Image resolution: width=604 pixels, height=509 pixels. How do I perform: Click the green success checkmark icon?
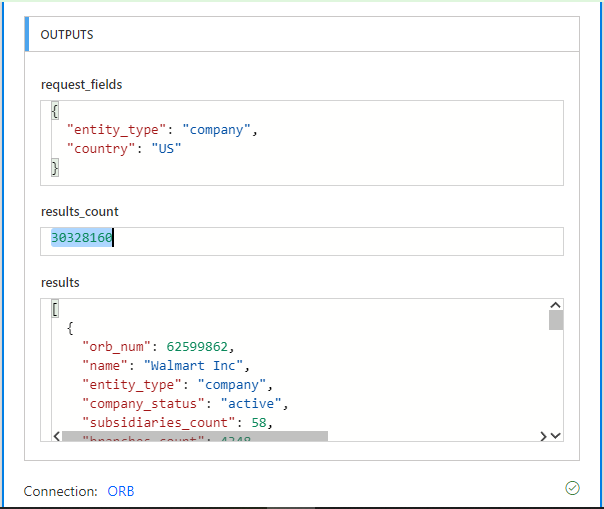point(572,488)
